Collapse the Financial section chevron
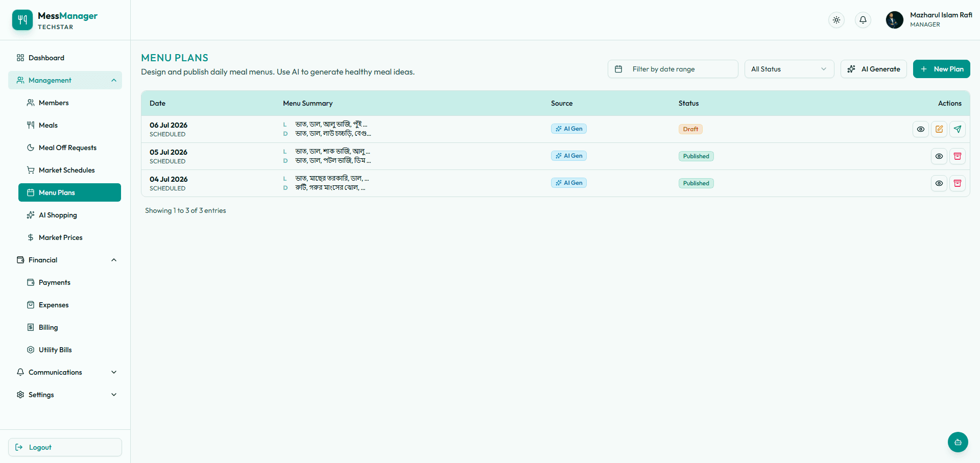980x463 pixels. click(114, 260)
